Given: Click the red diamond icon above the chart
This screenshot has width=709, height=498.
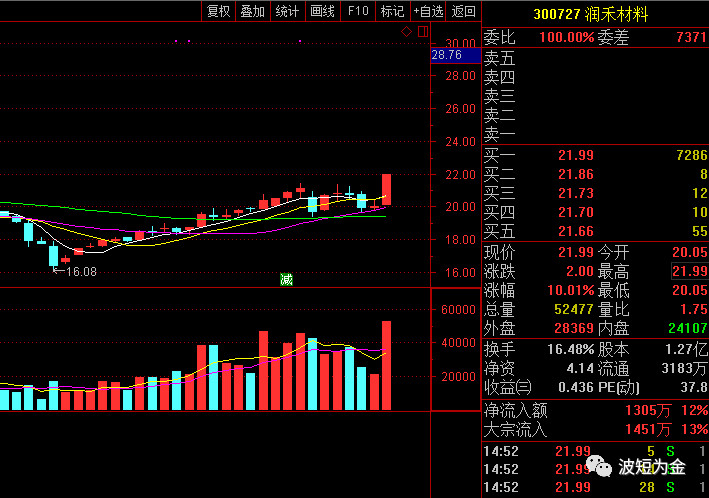Looking at the screenshot, I should (406, 32).
